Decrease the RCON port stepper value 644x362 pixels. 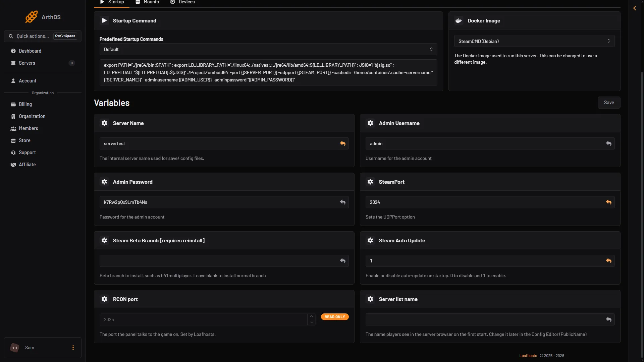311,322
